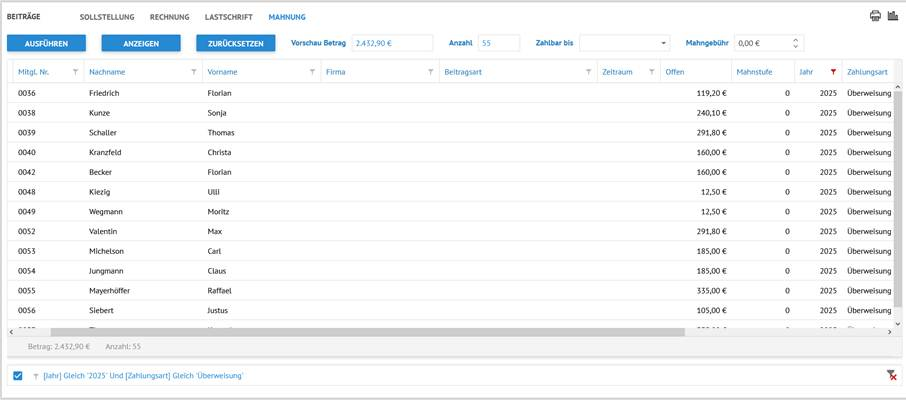Increase Mahngebühr with up arrow
906x400 pixels.
[796, 40]
